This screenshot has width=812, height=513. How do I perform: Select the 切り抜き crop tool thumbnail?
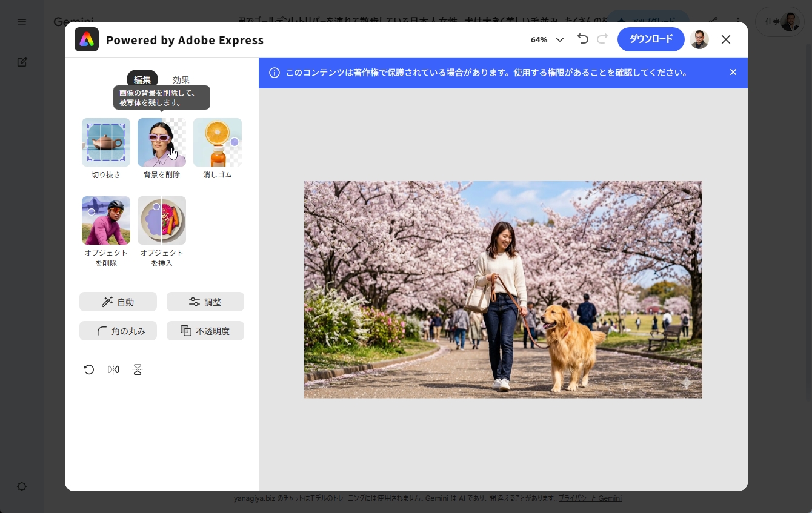click(x=106, y=142)
